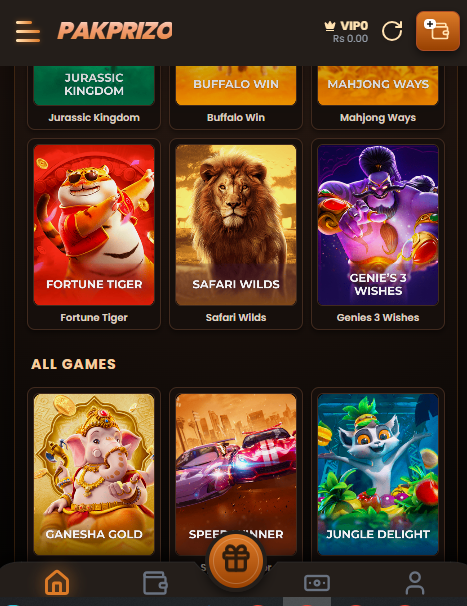Open the Fortune Tiger game
467x606 pixels.
tap(94, 234)
